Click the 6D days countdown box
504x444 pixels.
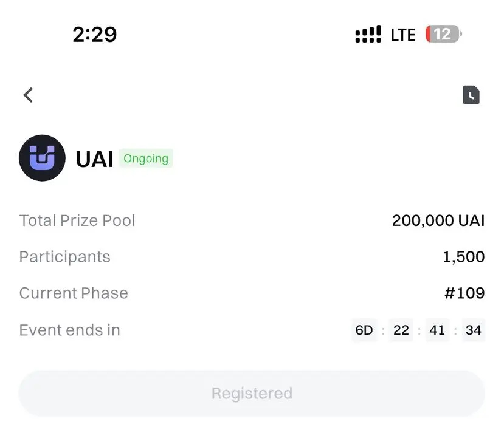coord(364,330)
